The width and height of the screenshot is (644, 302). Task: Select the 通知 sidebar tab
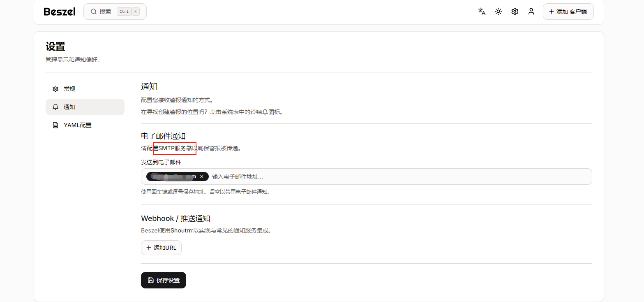point(85,107)
